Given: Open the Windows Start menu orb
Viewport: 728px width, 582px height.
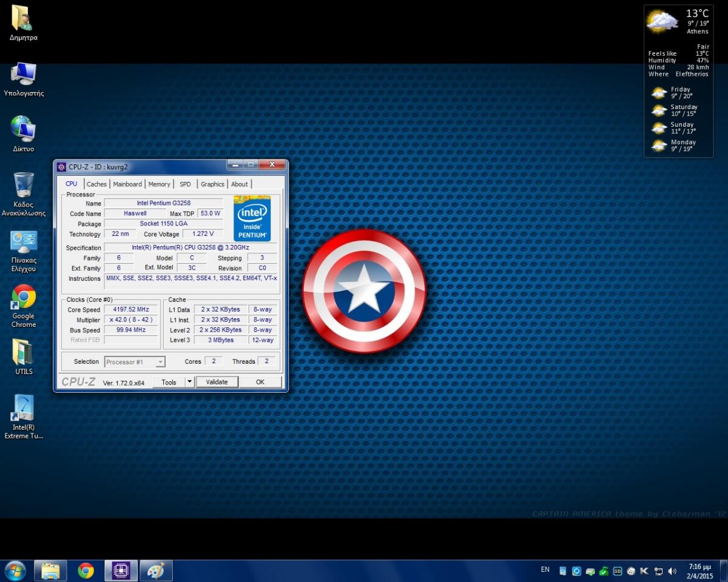Looking at the screenshot, I should pyautogui.click(x=15, y=570).
